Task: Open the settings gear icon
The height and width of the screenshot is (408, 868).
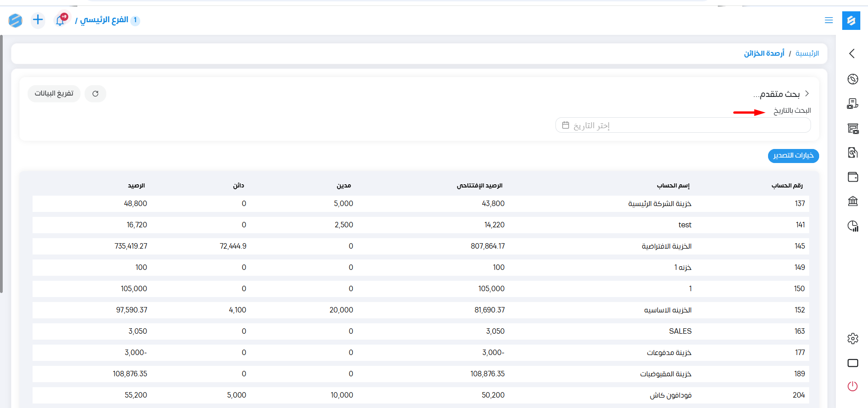Action: (853, 338)
